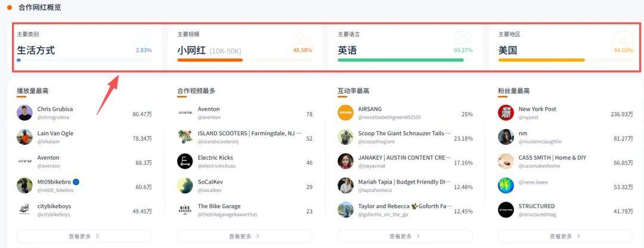Click Taylor and Rebecca's avatar
The image size is (644, 248).
(x=345, y=210)
